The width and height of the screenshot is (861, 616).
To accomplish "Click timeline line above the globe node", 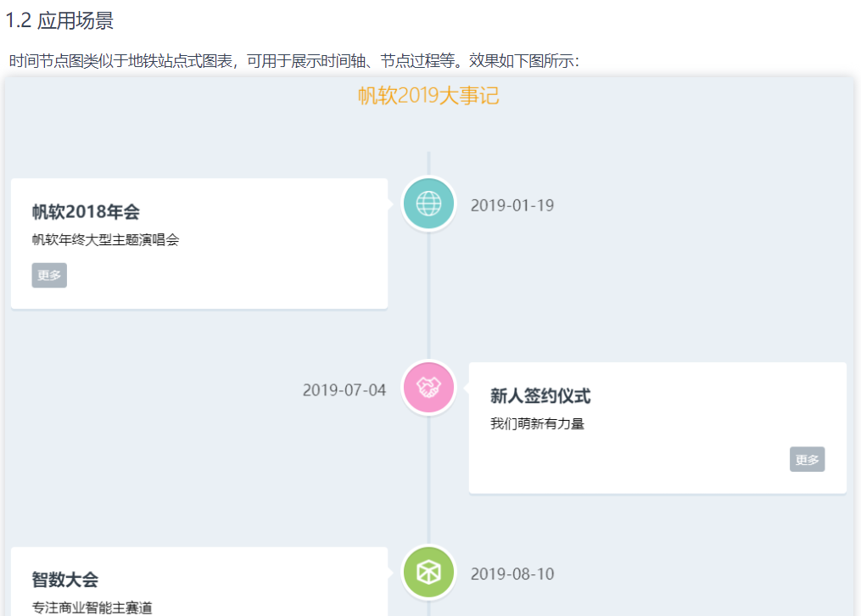I will coord(428,163).
